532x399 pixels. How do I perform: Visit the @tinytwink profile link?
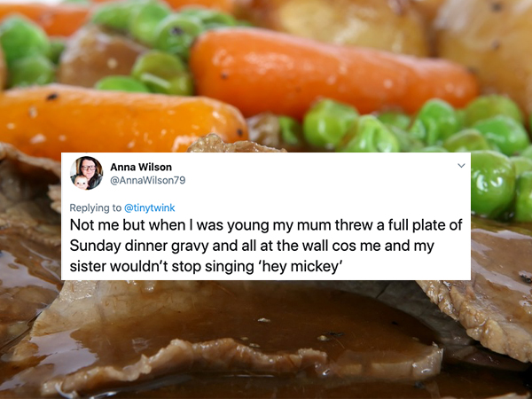pos(150,207)
